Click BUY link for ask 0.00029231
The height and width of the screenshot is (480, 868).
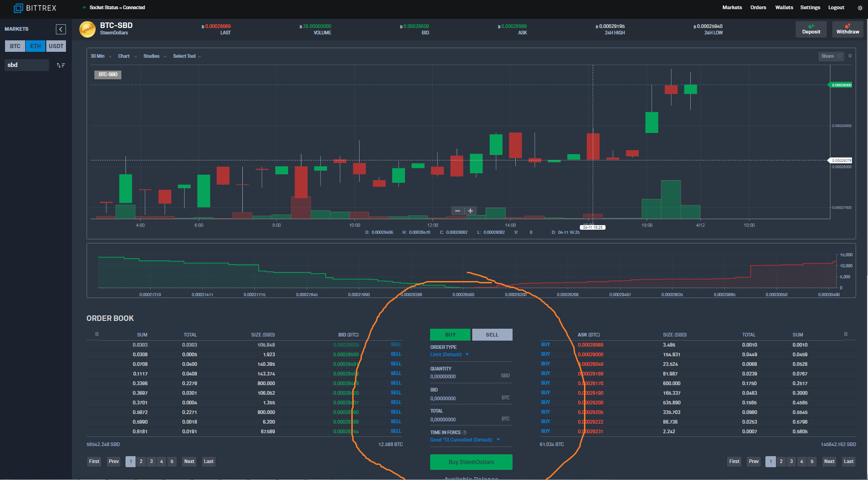point(545,431)
